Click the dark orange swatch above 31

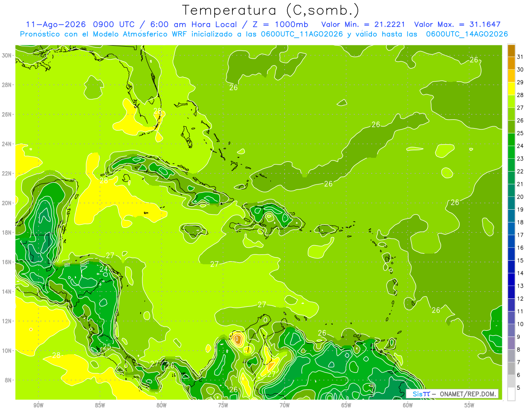511,51
